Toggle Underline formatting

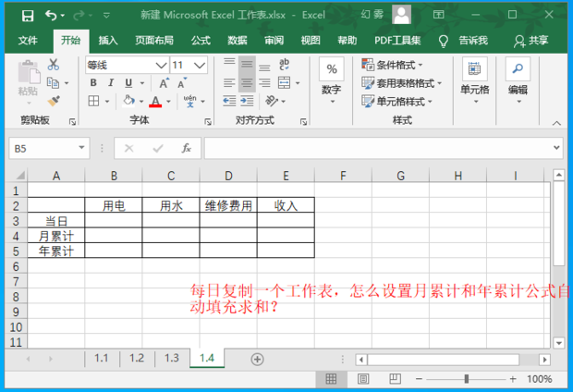128,83
